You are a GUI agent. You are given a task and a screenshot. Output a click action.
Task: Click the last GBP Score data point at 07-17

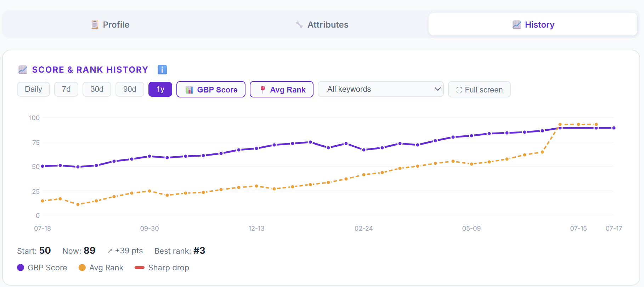[614, 128]
